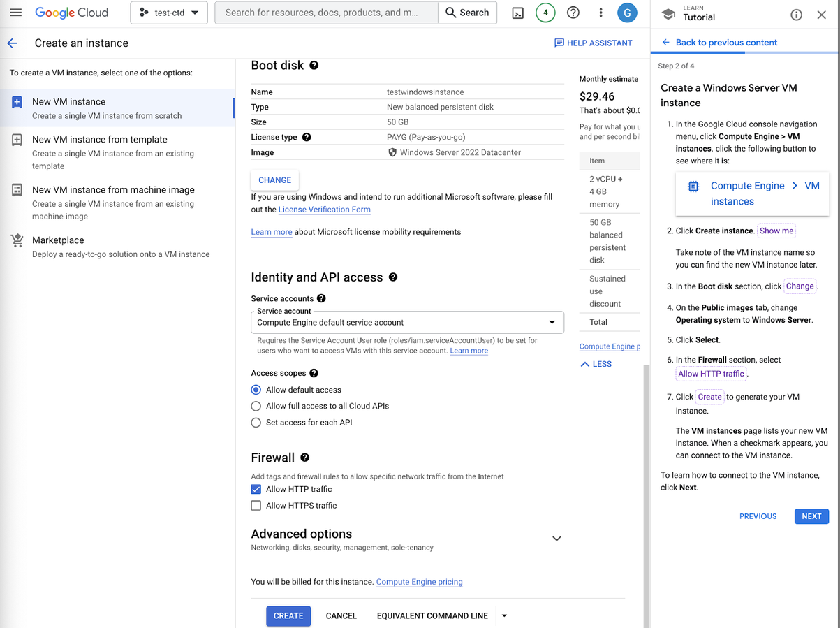The image size is (840, 628).
Task: Open Learn more link under service account
Action: click(469, 351)
